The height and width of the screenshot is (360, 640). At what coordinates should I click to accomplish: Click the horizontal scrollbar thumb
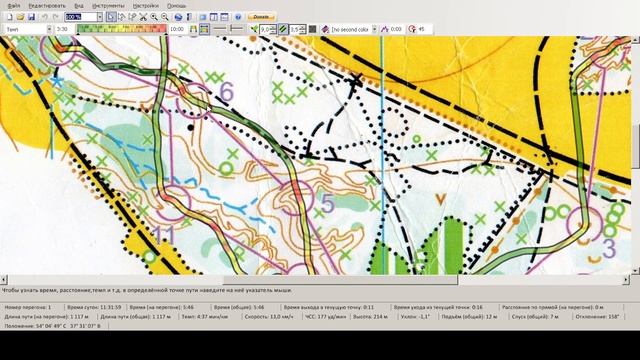click(340, 280)
